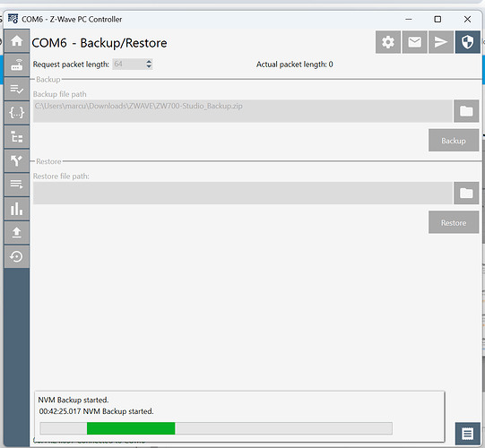Decrease request packet length value
485x448 pixels.
pos(149,66)
